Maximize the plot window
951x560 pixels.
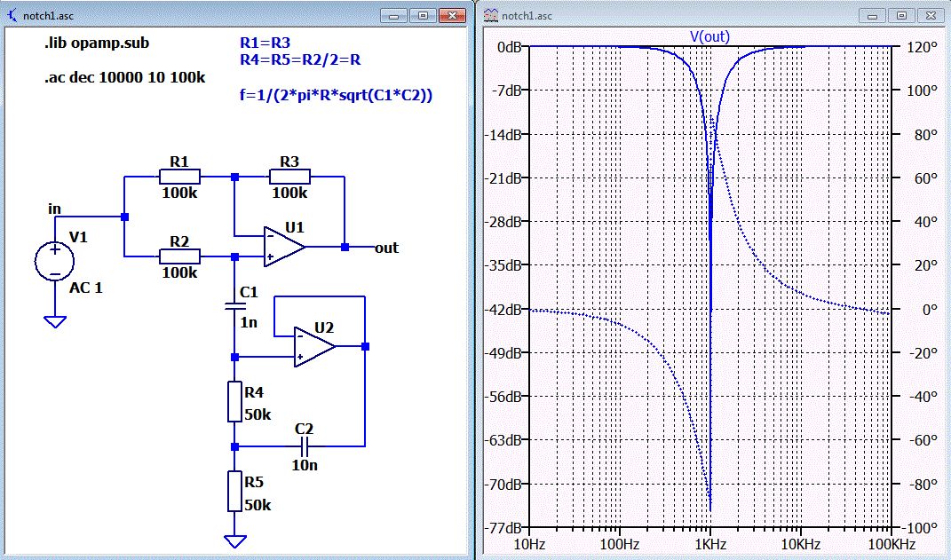pos(902,15)
